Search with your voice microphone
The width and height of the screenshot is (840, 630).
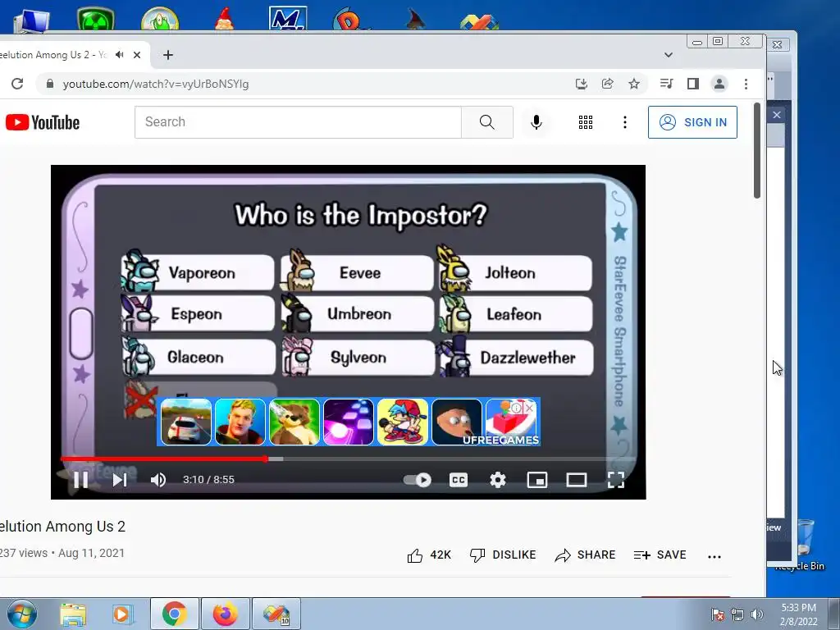[536, 122]
